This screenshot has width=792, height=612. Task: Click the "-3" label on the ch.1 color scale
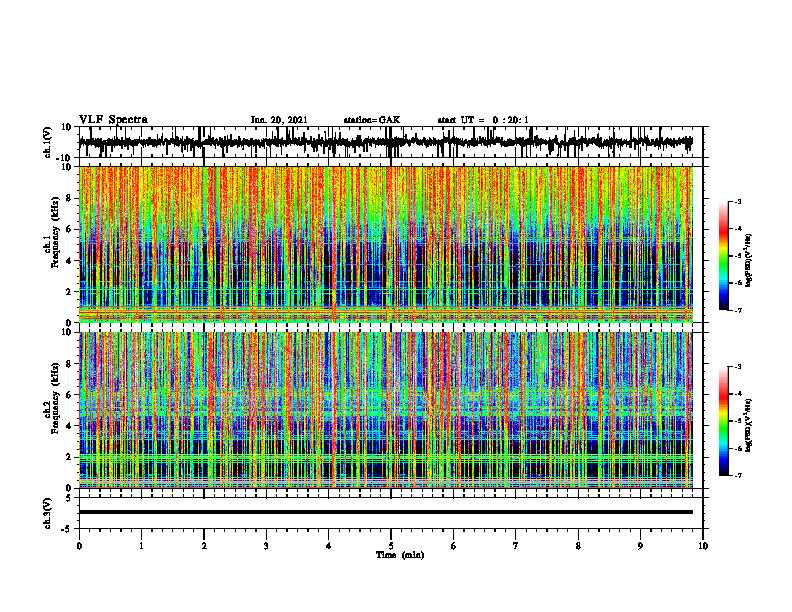[x=738, y=201]
